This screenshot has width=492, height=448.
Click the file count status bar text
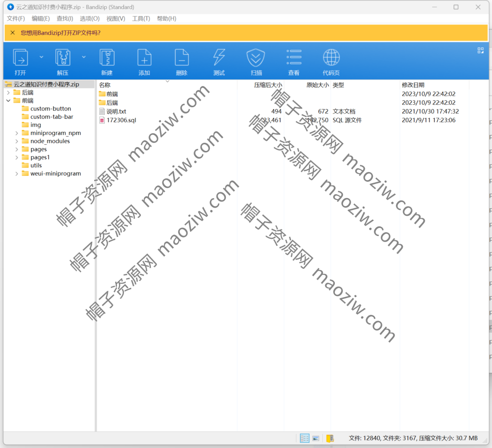(x=413, y=438)
